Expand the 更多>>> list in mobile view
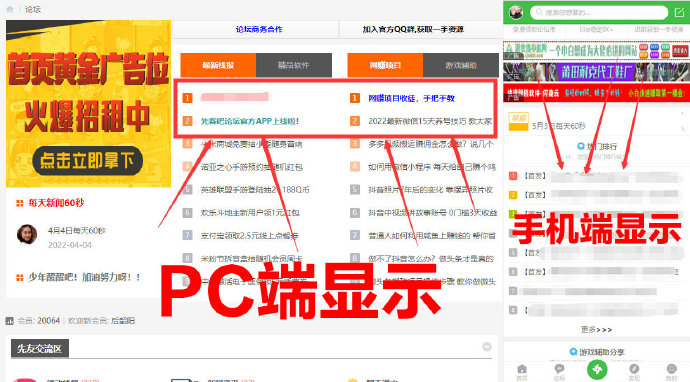This screenshot has width=690, height=382. (596, 330)
